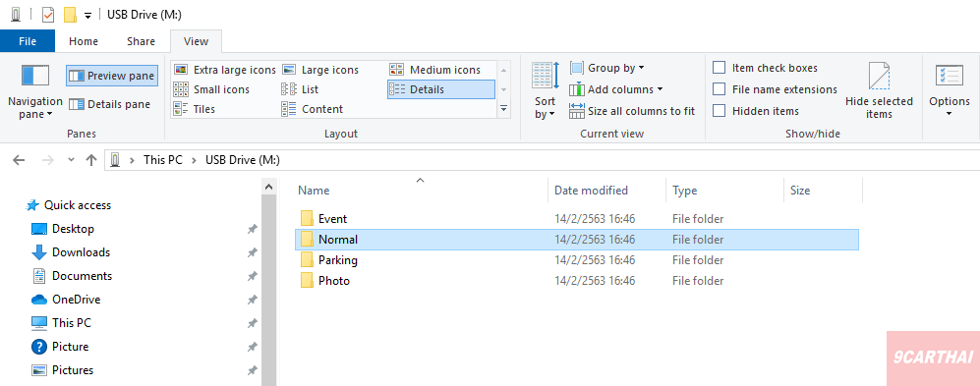Switch to the Home tab
Viewport: 980px width, 386px height.
click(x=84, y=41)
